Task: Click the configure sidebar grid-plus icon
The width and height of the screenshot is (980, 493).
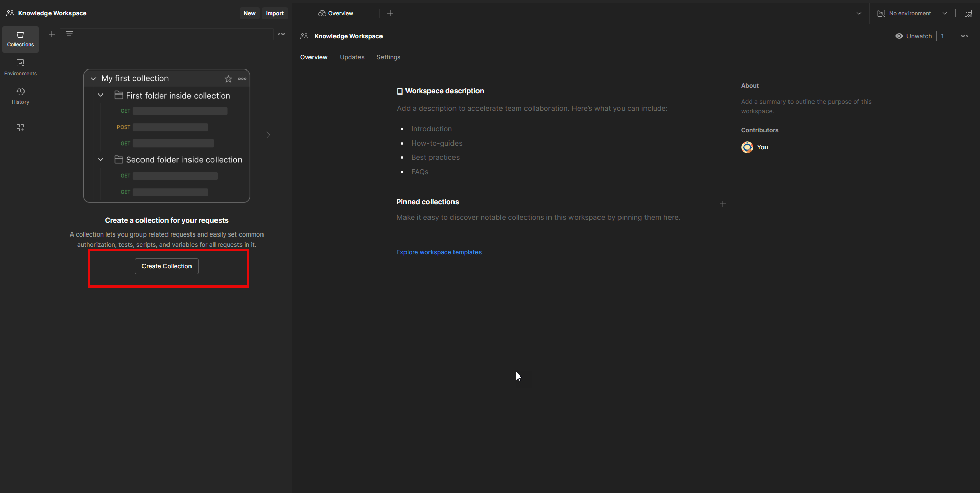Action: [20, 128]
